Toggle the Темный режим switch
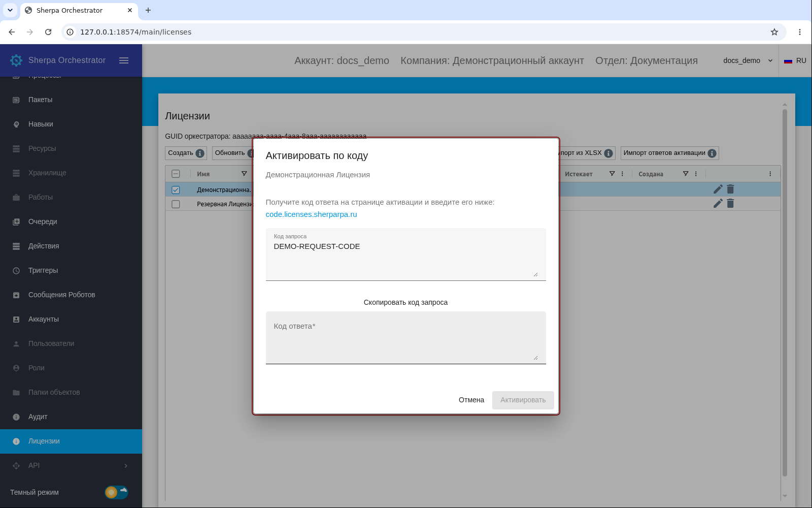 pyautogui.click(x=116, y=492)
